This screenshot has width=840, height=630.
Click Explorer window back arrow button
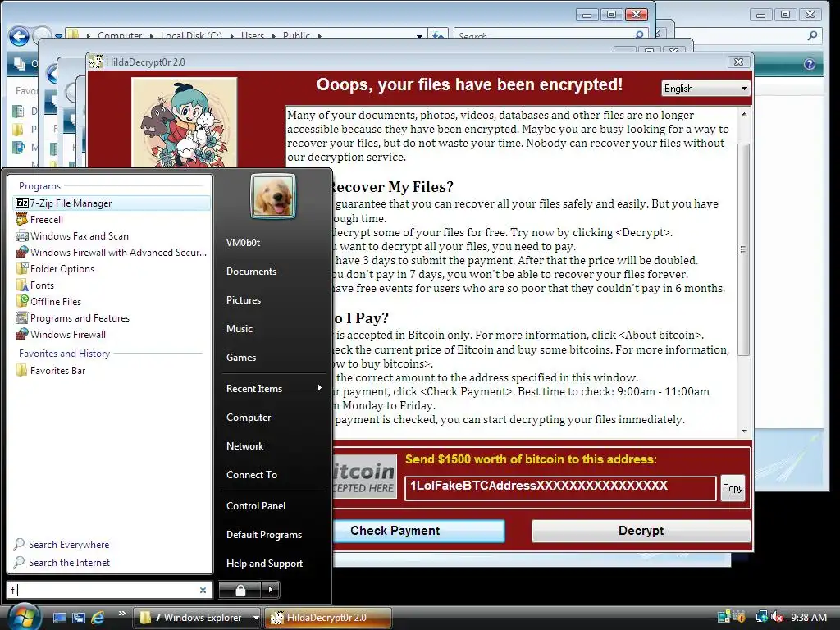coord(20,36)
